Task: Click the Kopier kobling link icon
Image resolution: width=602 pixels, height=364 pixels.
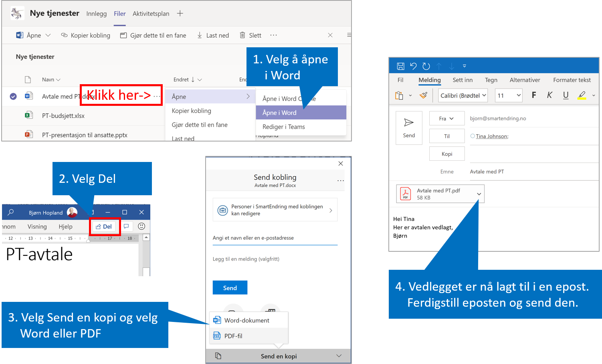Action: [x=64, y=35]
